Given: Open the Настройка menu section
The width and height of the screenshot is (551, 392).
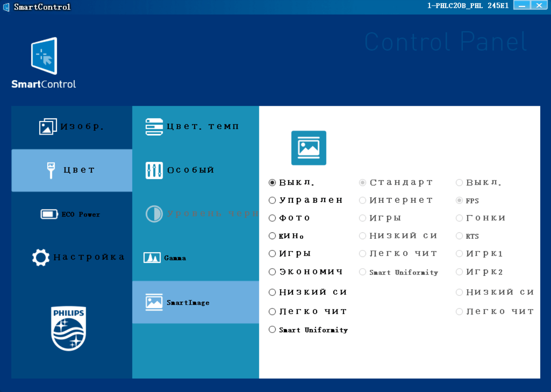Looking at the screenshot, I should coord(88,257).
